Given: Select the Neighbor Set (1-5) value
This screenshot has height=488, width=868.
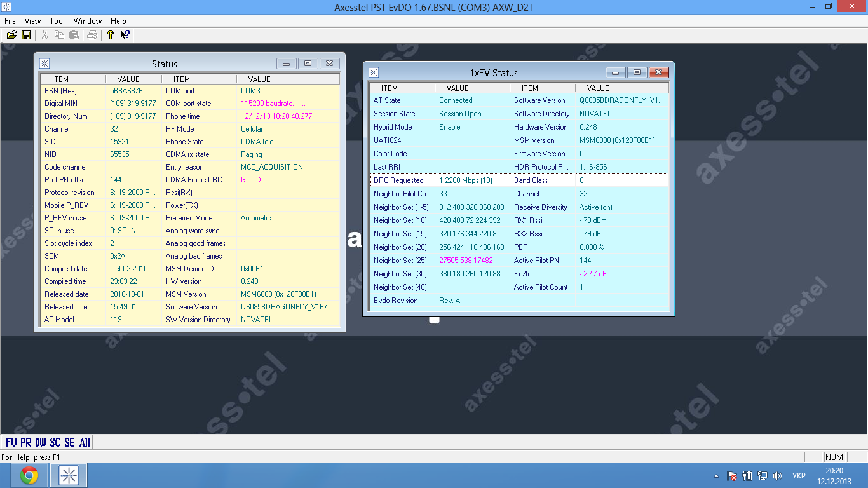Looking at the screenshot, I should 471,207.
